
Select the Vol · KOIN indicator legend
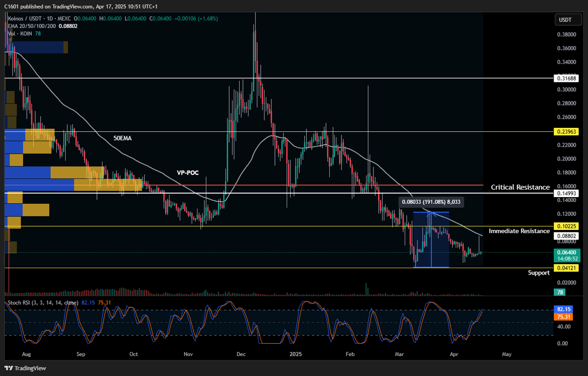[x=21, y=33]
